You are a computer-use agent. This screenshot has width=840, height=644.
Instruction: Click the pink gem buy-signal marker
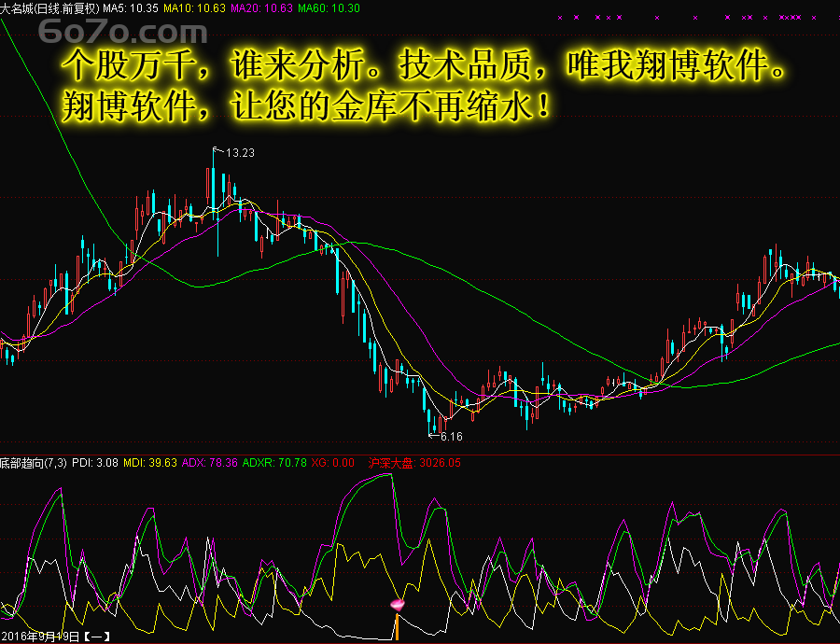397,606
